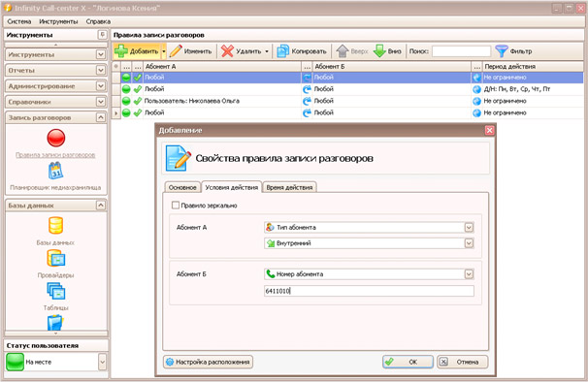The height and width of the screenshot is (382, 588).
Task: Click the green На месте status icon
Action: [15, 363]
